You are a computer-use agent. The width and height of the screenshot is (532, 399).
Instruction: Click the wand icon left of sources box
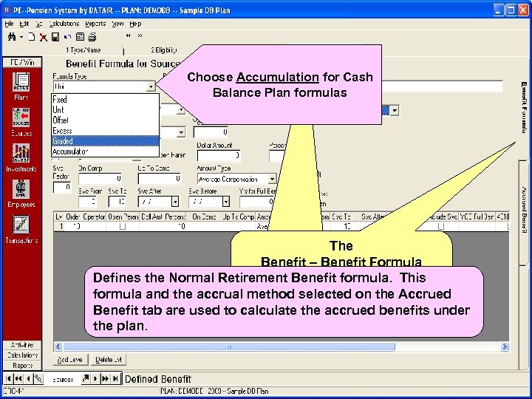click(38, 378)
